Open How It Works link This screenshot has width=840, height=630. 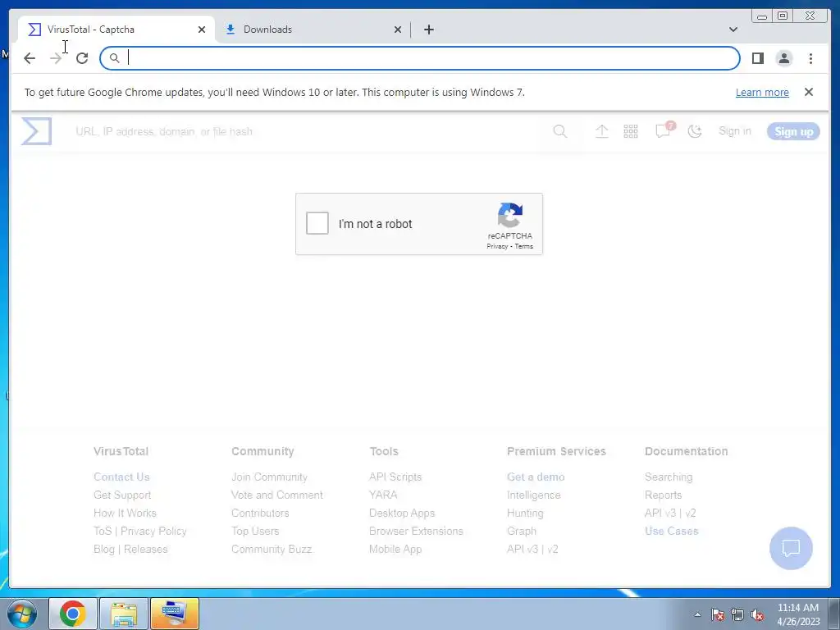(x=125, y=514)
